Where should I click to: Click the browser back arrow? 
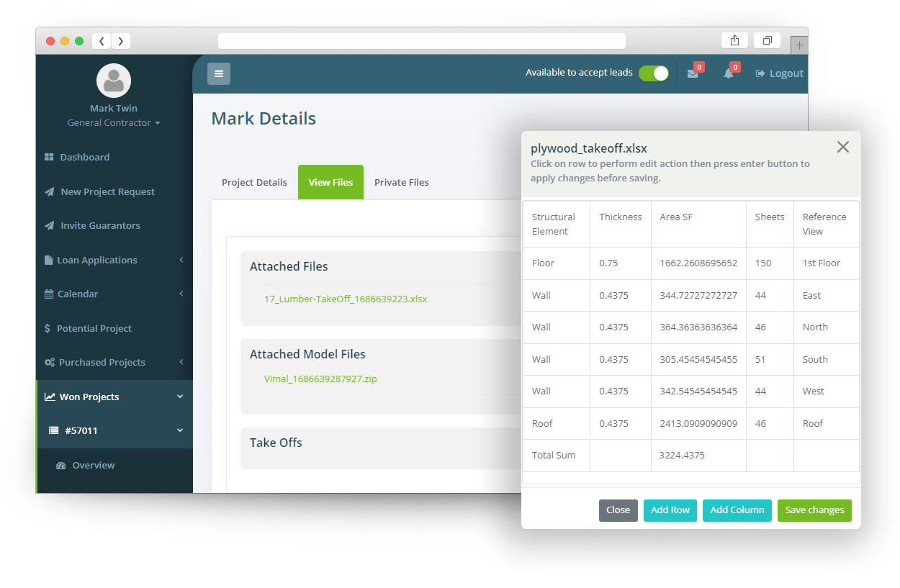[x=102, y=41]
